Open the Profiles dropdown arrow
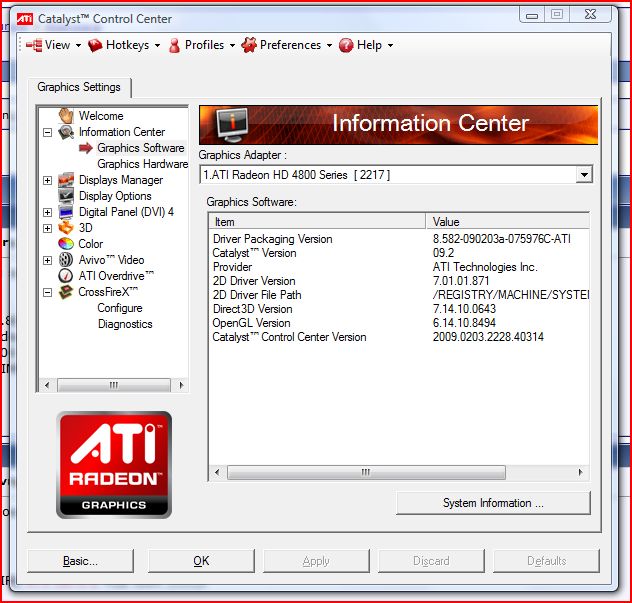 point(232,46)
